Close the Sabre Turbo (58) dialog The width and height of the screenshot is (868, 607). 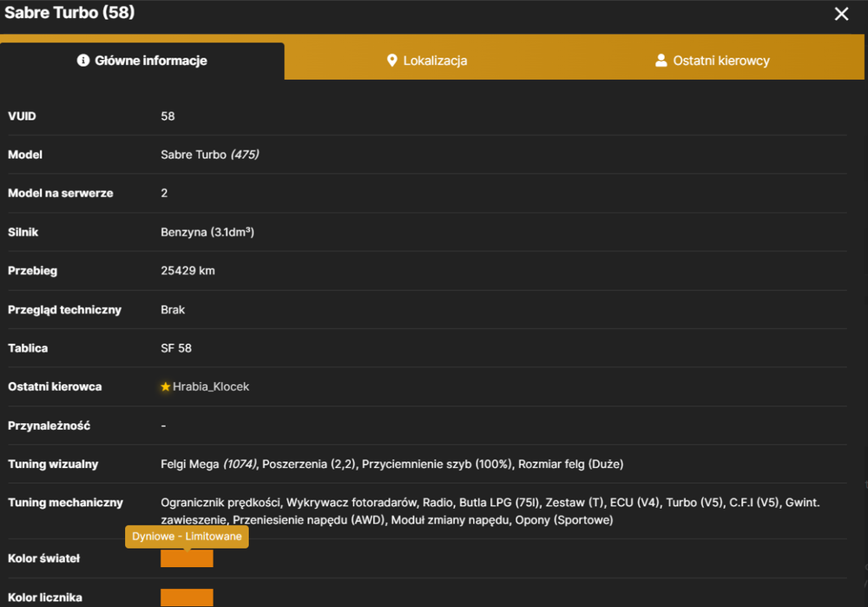pos(841,14)
